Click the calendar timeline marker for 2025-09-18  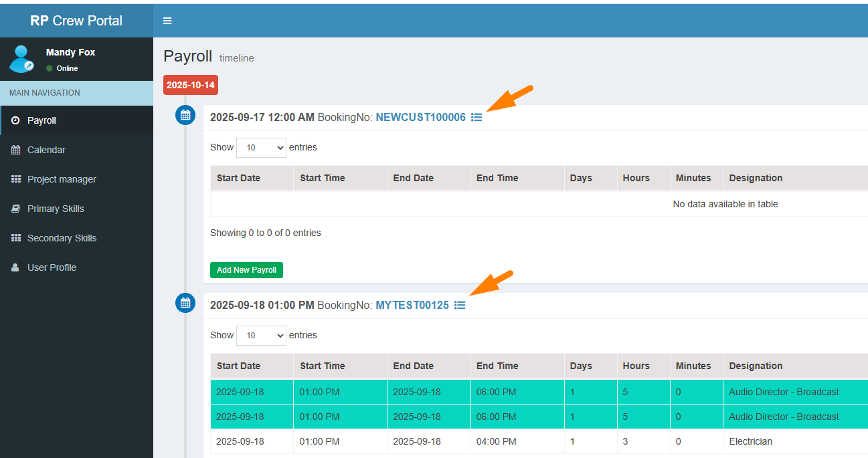(185, 303)
